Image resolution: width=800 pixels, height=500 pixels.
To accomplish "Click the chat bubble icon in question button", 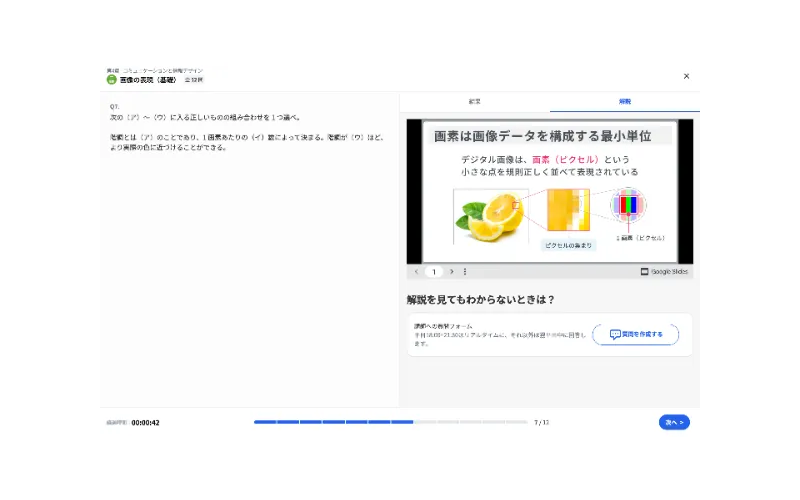I will 615,335.
